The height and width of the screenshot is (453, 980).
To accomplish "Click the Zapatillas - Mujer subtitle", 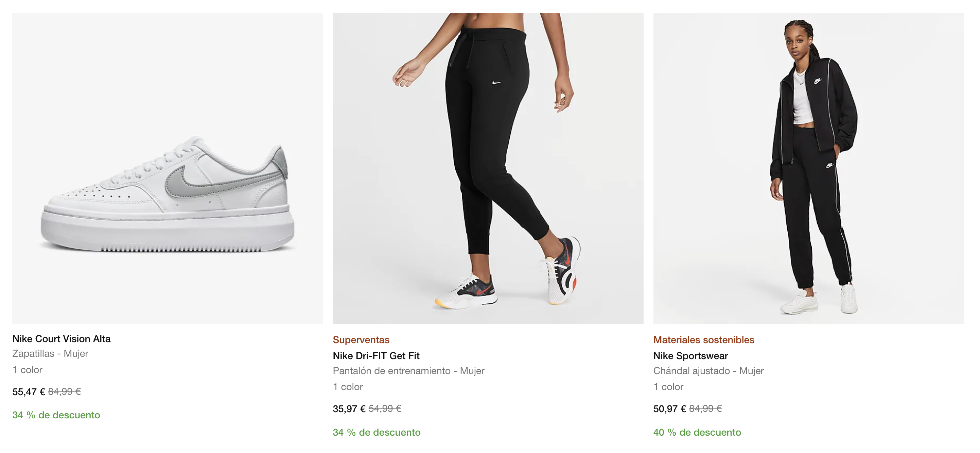I will [x=50, y=353].
